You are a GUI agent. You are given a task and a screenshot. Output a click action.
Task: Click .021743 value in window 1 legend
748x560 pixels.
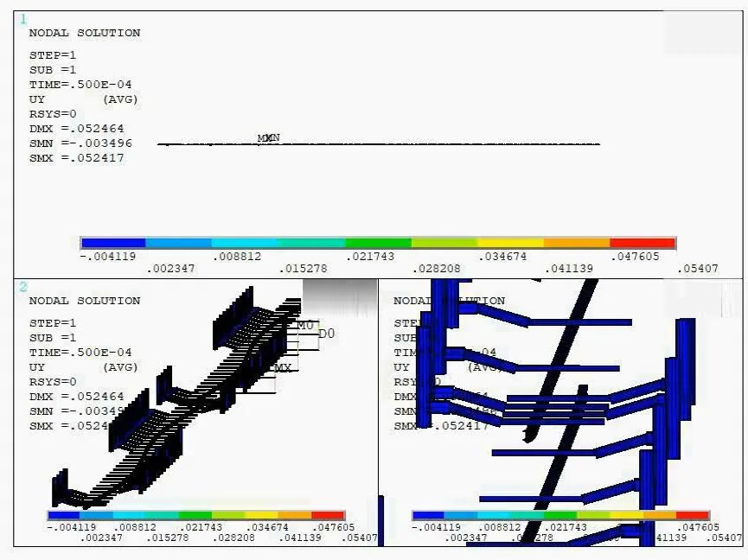(x=370, y=257)
